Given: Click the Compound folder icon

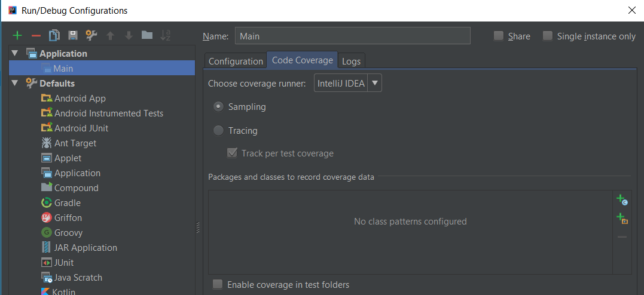Looking at the screenshot, I should point(47,187).
